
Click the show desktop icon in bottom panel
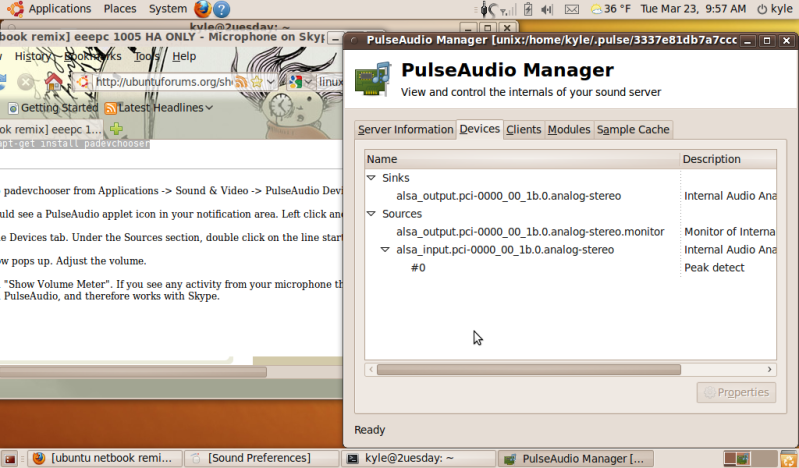tap(10, 458)
